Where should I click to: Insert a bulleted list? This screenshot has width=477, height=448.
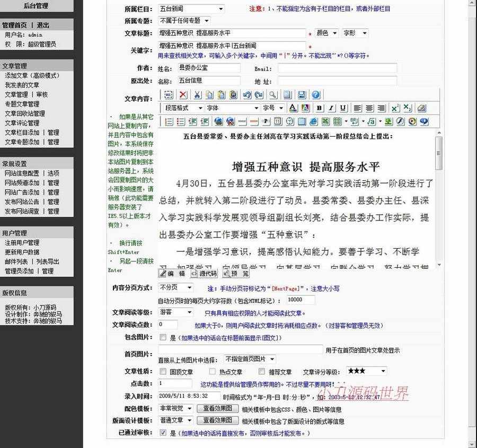click(x=181, y=121)
